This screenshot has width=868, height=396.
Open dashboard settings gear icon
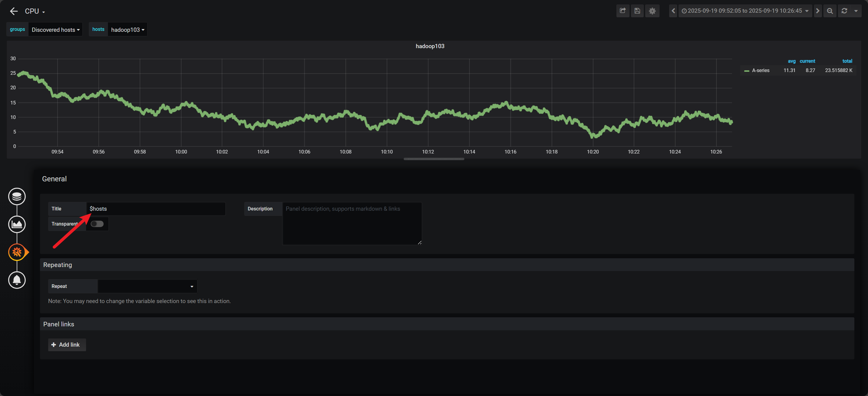click(652, 11)
